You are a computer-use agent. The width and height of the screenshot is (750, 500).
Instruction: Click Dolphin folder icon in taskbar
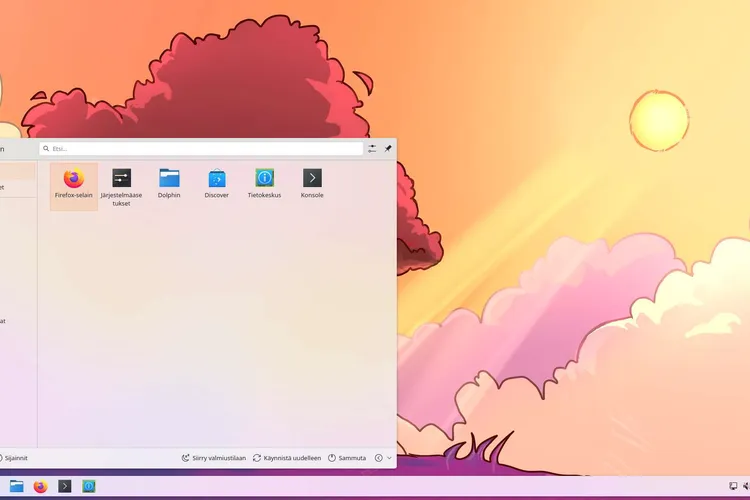coord(16,486)
